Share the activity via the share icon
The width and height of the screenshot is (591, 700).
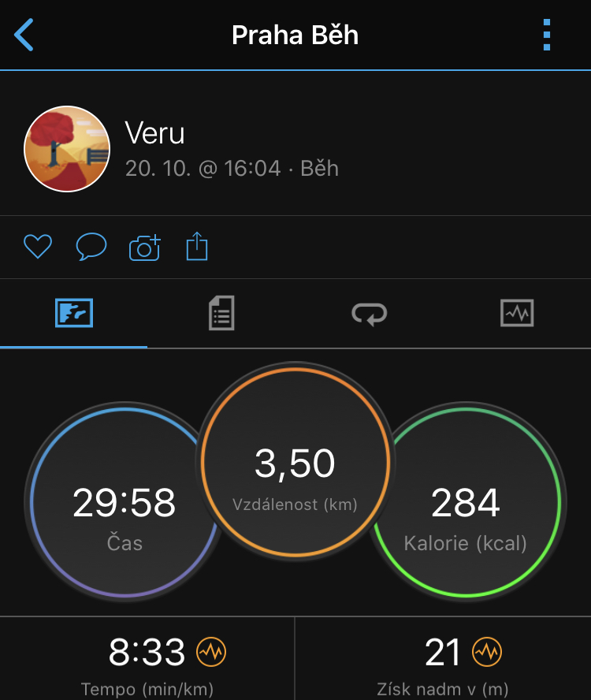pos(197,245)
